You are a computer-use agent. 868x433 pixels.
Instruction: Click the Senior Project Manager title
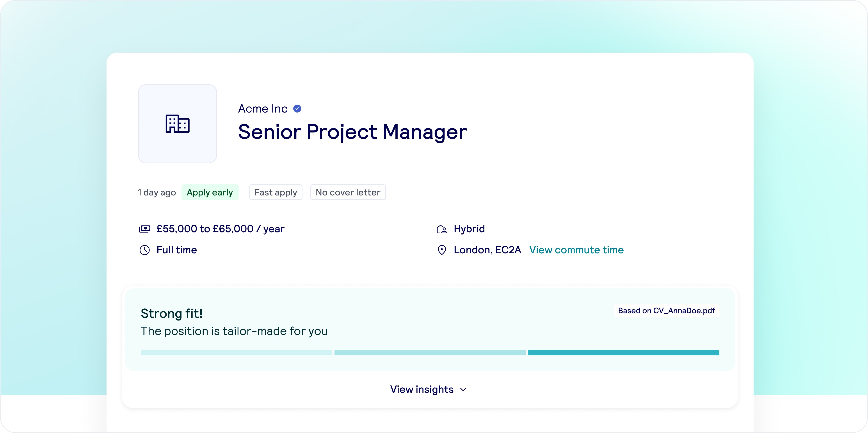(352, 132)
